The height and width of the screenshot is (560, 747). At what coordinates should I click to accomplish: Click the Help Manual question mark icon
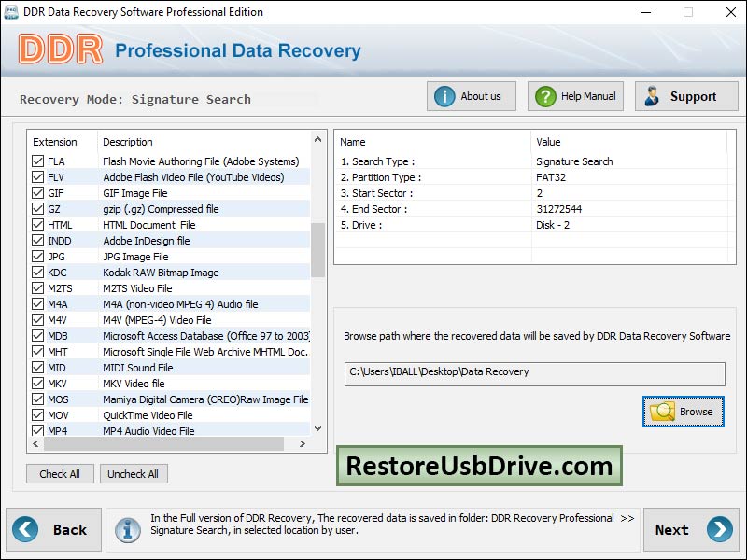tap(545, 97)
